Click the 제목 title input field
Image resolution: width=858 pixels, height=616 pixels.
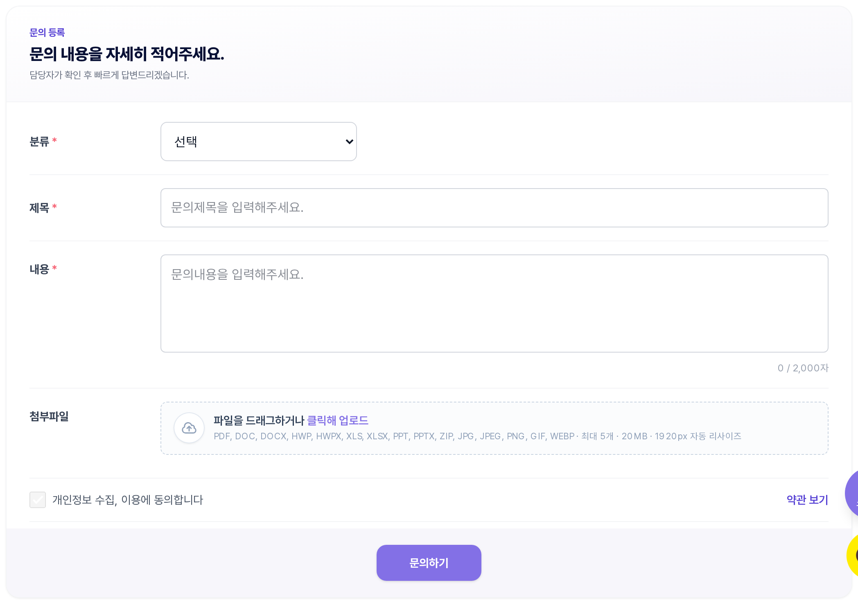494,208
